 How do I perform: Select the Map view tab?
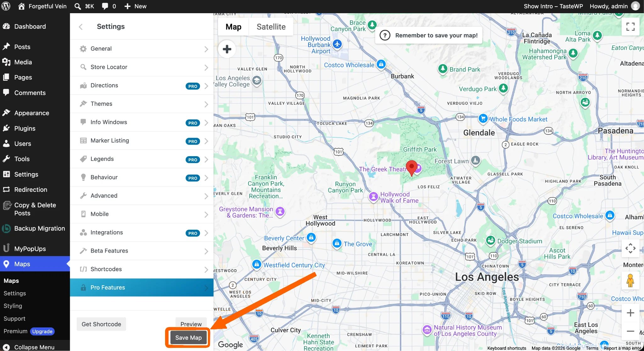click(x=233, y=27)
